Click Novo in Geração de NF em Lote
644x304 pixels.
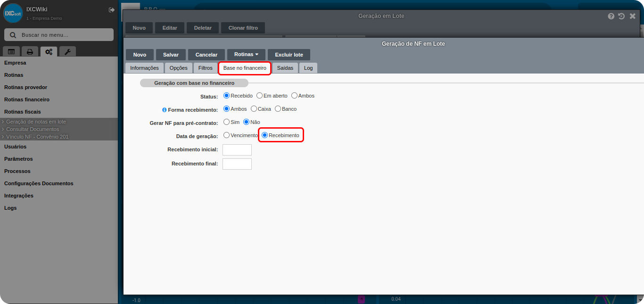(140, 55)
